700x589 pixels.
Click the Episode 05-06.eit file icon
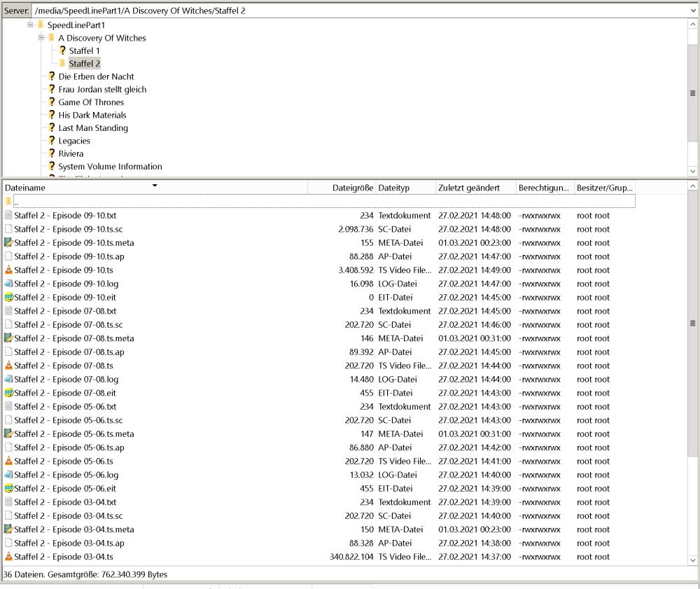coord(8,489)
